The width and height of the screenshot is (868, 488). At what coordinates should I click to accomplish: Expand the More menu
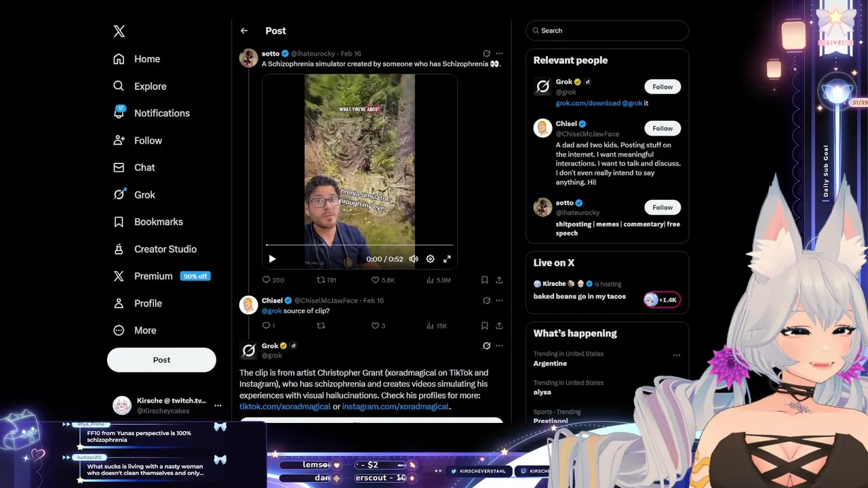[135, 330]
